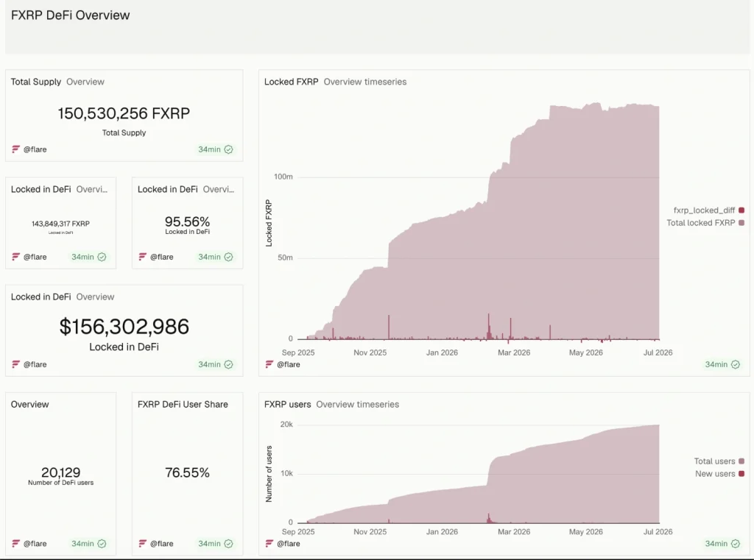Click flare logo in 20,129 DeFi users card
The image size is (754, 560).
16,544
